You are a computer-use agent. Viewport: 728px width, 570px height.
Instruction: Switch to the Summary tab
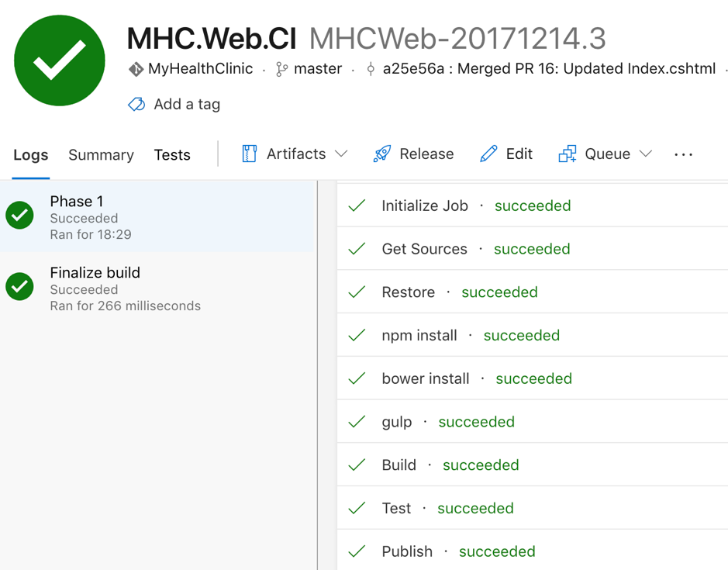point(101,155)
